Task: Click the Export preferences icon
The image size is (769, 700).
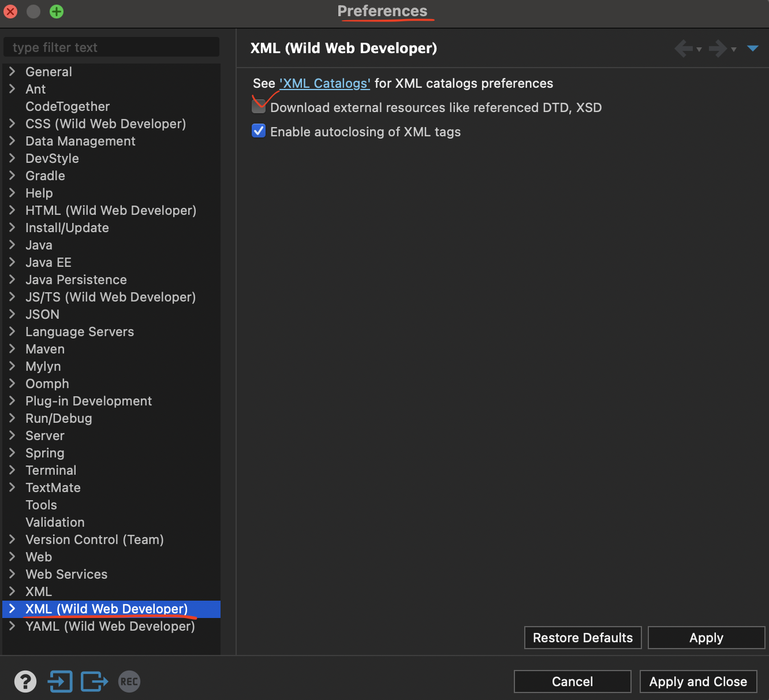Action: pyautogui.click(x=94, y=682)
